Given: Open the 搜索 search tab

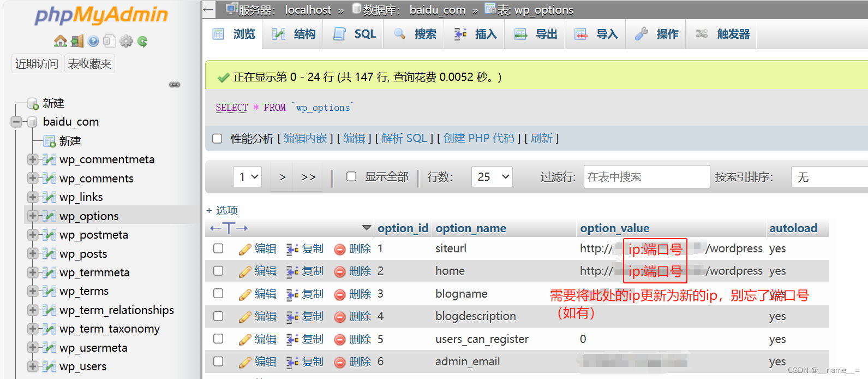Looking at the screenshot, I should coord(415,34).
